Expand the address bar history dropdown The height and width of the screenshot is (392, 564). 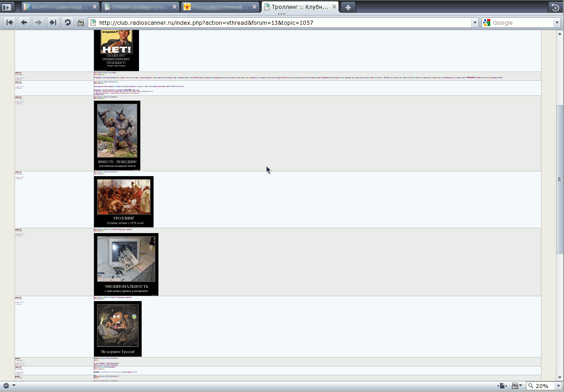[x=475, y=23]
